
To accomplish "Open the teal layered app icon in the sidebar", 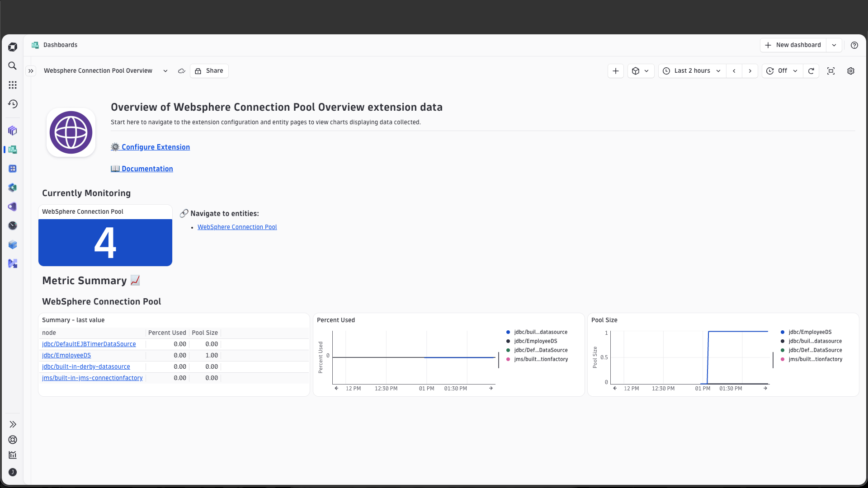I will click(13, 188).
